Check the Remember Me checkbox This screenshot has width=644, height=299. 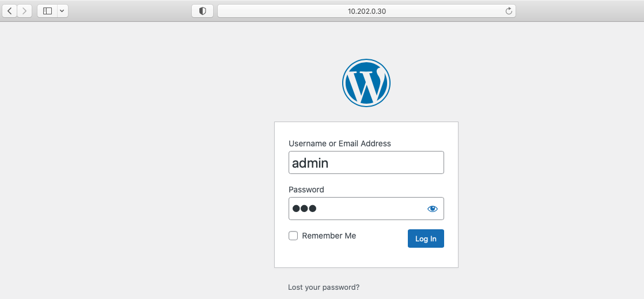point(293,236)
